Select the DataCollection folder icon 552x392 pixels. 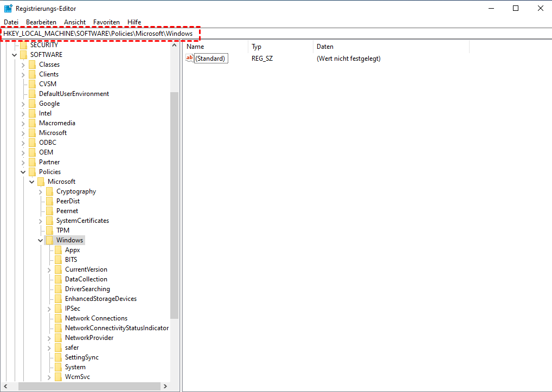(x=59, y=279)
